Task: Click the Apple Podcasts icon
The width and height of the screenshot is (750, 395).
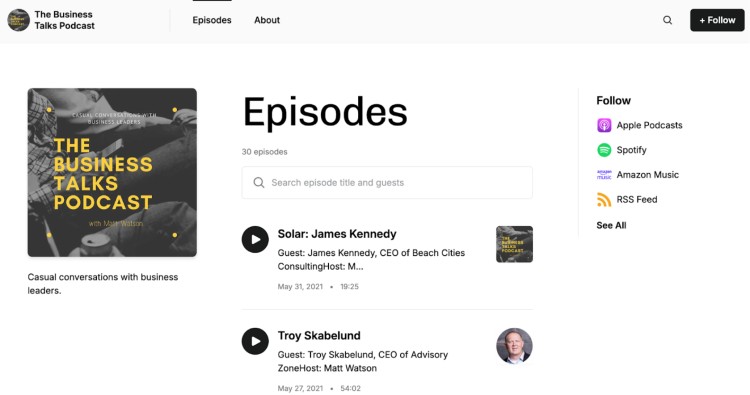Action: pyautogui.click(x=604, y=125)
